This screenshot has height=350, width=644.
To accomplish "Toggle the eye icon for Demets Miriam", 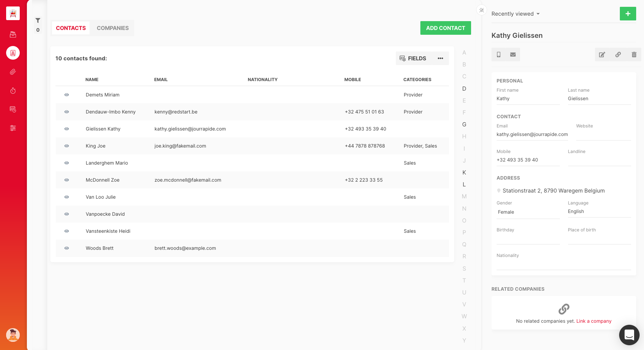I will point(67,95).
